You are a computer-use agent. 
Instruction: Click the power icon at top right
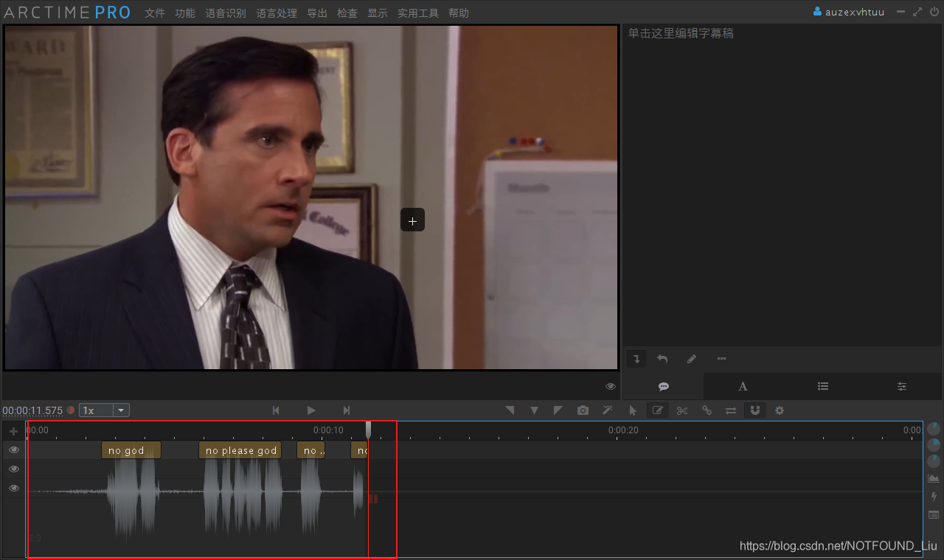[934, 12]
